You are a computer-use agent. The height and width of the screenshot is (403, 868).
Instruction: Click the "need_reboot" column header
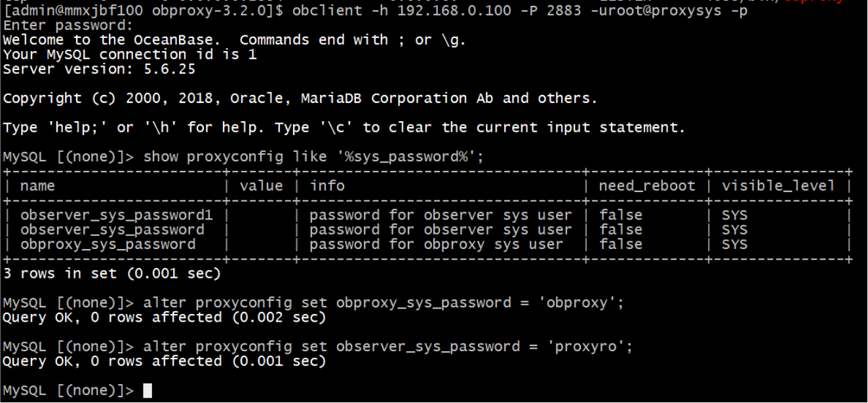click(x=646, y=185)
